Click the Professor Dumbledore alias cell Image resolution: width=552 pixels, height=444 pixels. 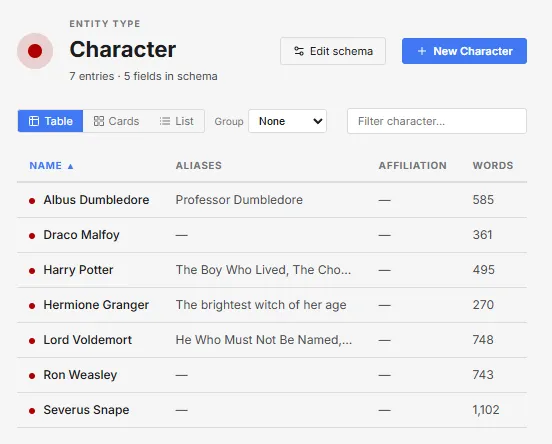pyautogui.click(x=239, y=200)
